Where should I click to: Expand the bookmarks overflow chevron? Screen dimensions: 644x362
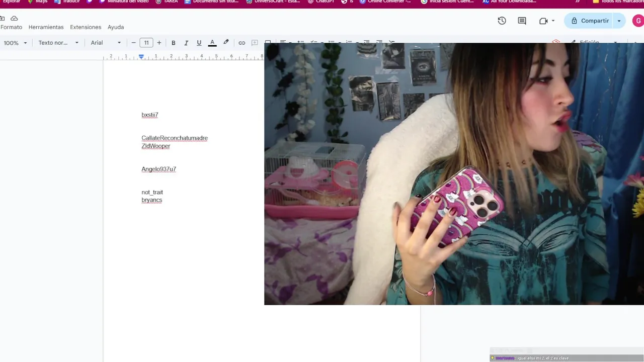coord(577,2)
